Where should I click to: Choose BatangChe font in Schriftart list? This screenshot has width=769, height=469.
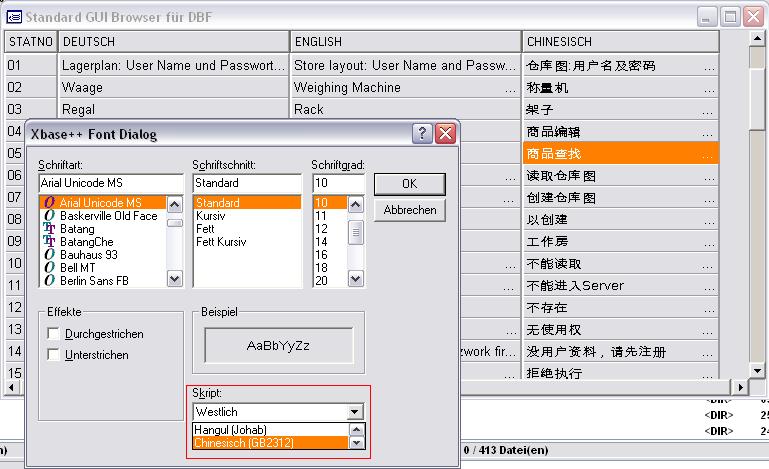point(86,242)
